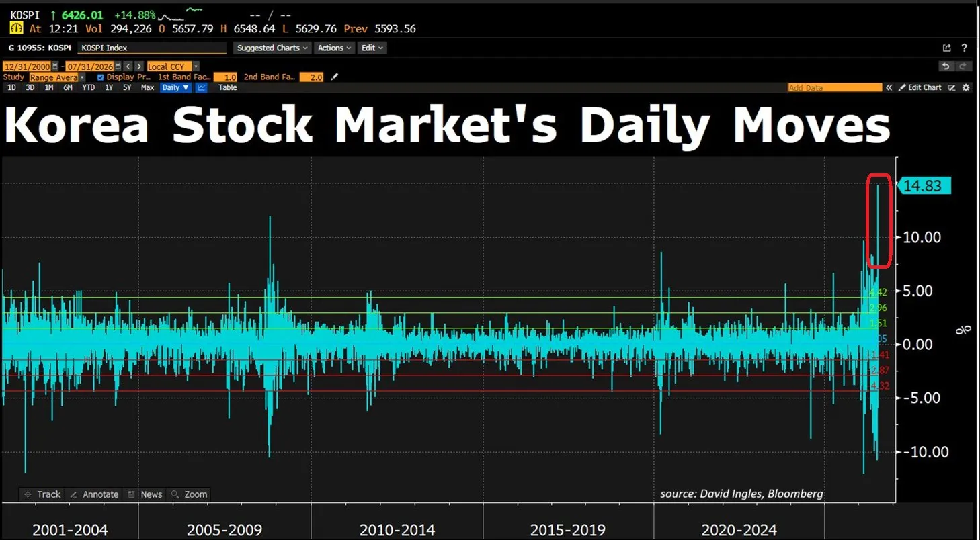980x540 pixels.
Task: Click the export/share chart icon
Action: click(x=947, y=48)
